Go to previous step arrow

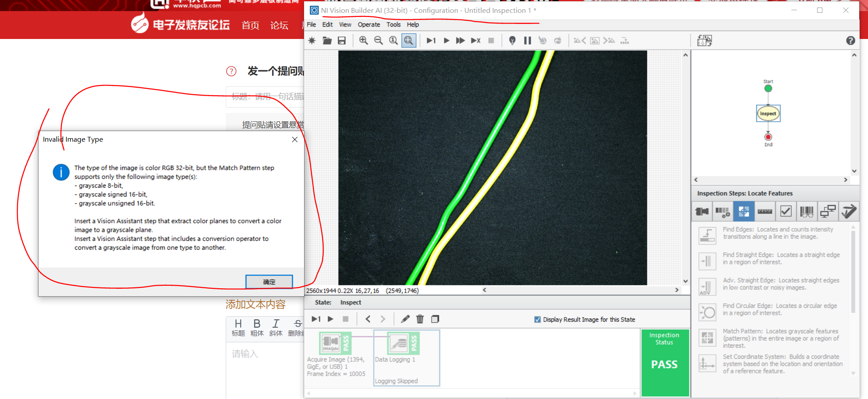(368, 319)
